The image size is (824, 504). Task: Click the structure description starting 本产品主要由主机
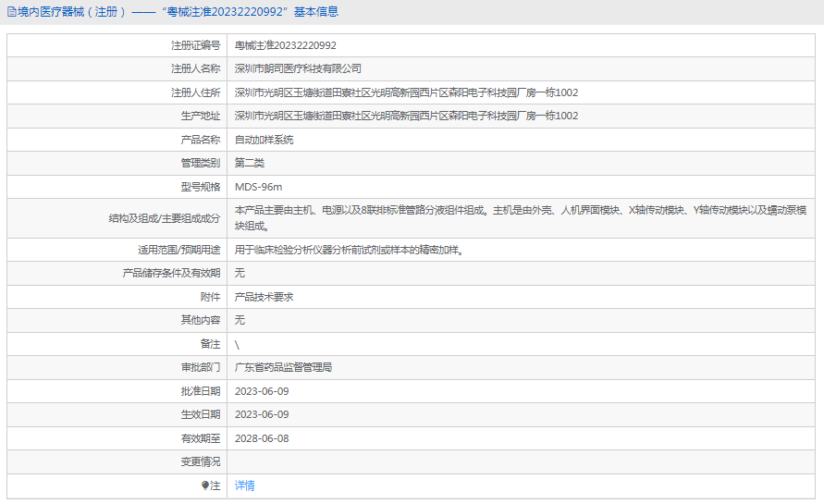click(521, 218)
